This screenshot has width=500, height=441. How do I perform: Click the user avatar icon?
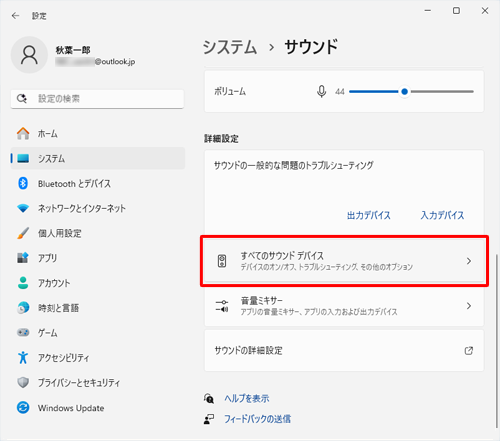pos(29,55)
